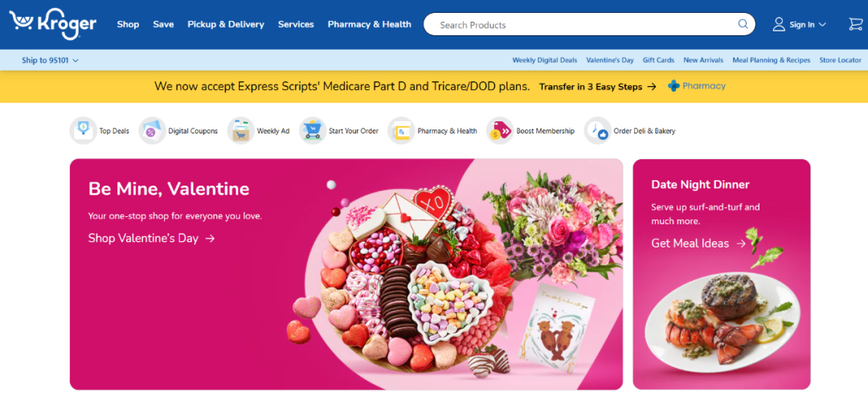868x393 pixels.
Task: Select the Order Deli & Bakery icon
Action: click(598, 131)
